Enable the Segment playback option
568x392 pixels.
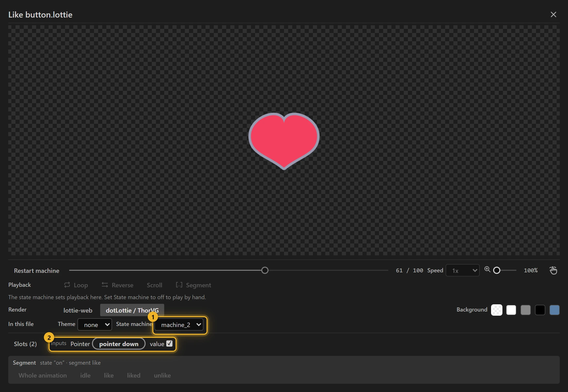(193, 285)
